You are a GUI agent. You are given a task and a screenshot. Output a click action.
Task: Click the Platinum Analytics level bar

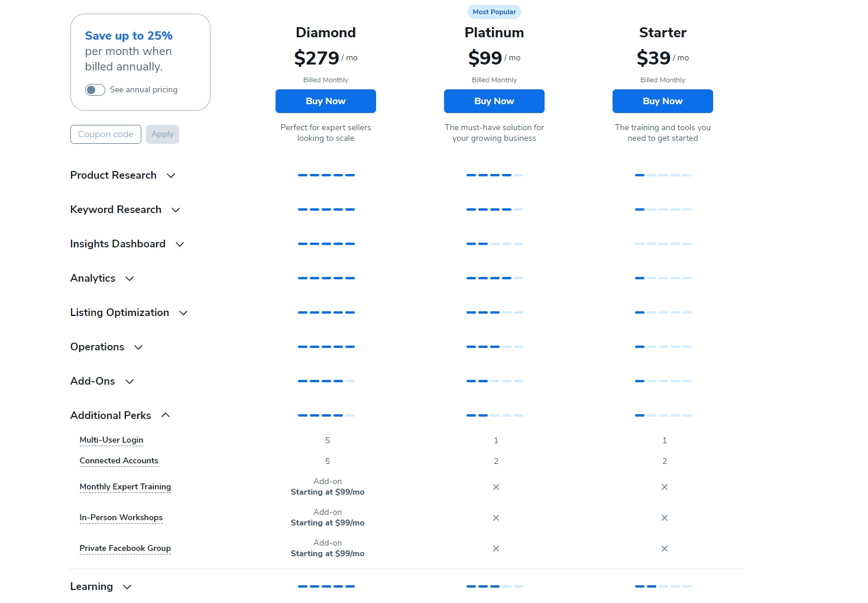tap(495, 278)
